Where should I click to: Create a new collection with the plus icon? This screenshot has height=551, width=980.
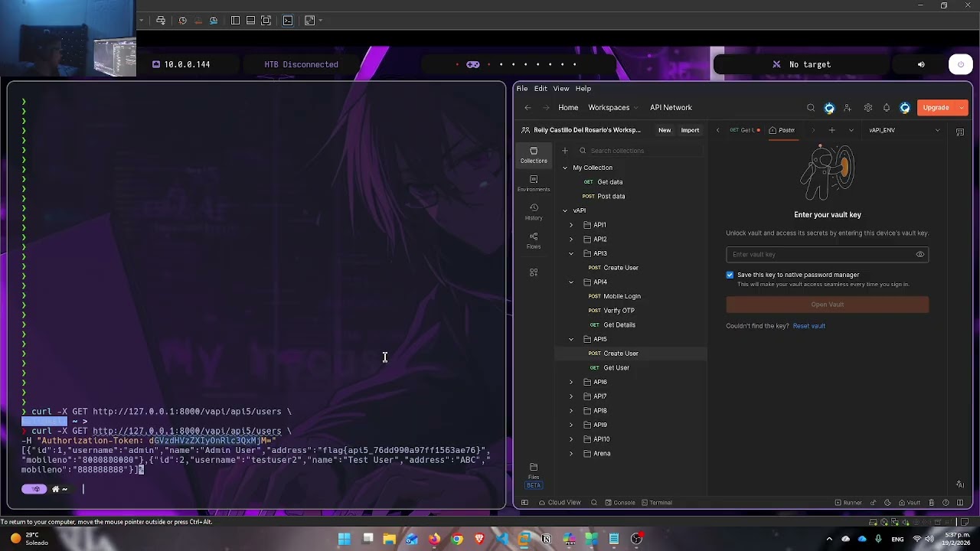pos(565,151)
